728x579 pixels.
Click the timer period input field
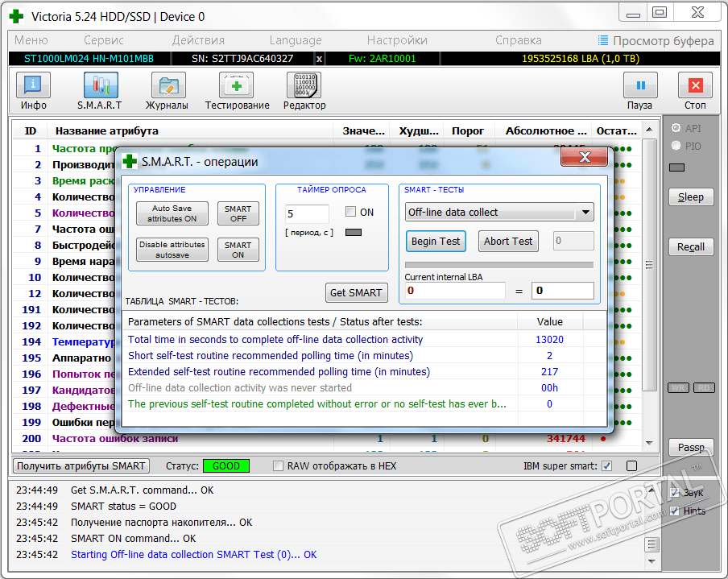(x=307, y=213)
